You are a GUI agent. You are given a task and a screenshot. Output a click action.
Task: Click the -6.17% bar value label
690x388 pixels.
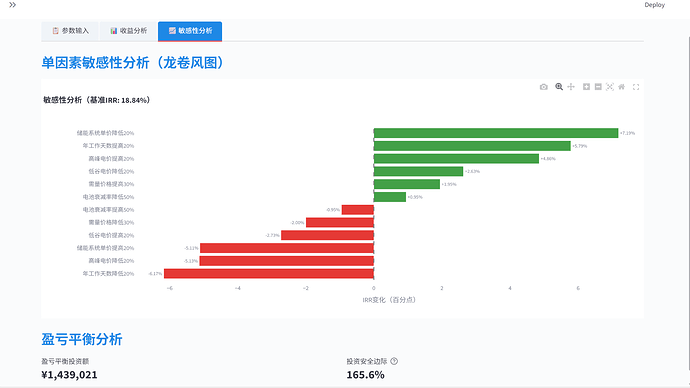155,274
